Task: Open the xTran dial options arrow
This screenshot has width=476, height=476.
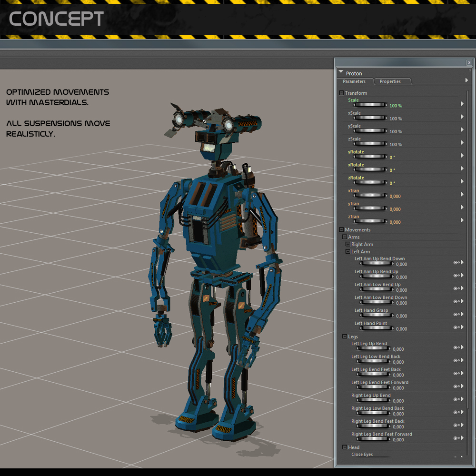Action: click(462, 194)
